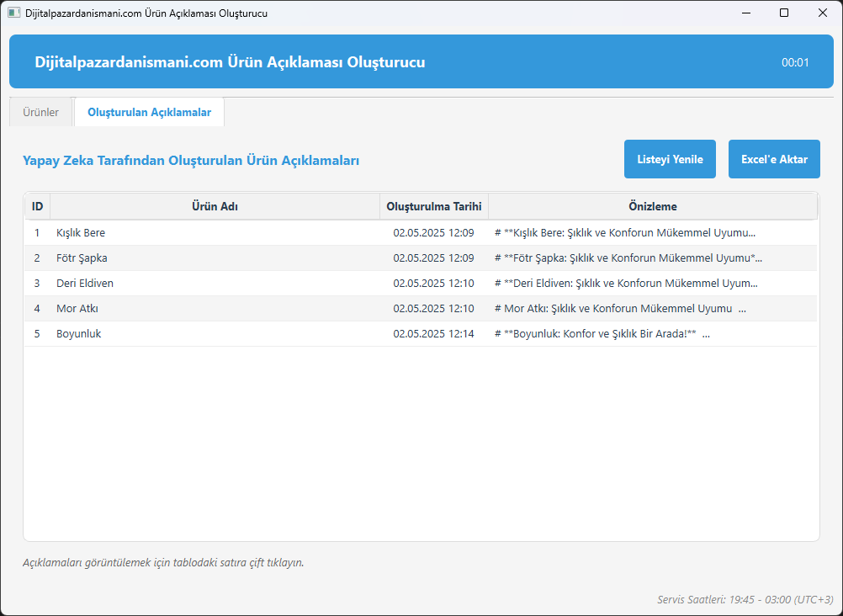The image size is (843, 616).
Task: Select the Deri Eldiven row
Action: coord(421,284)
